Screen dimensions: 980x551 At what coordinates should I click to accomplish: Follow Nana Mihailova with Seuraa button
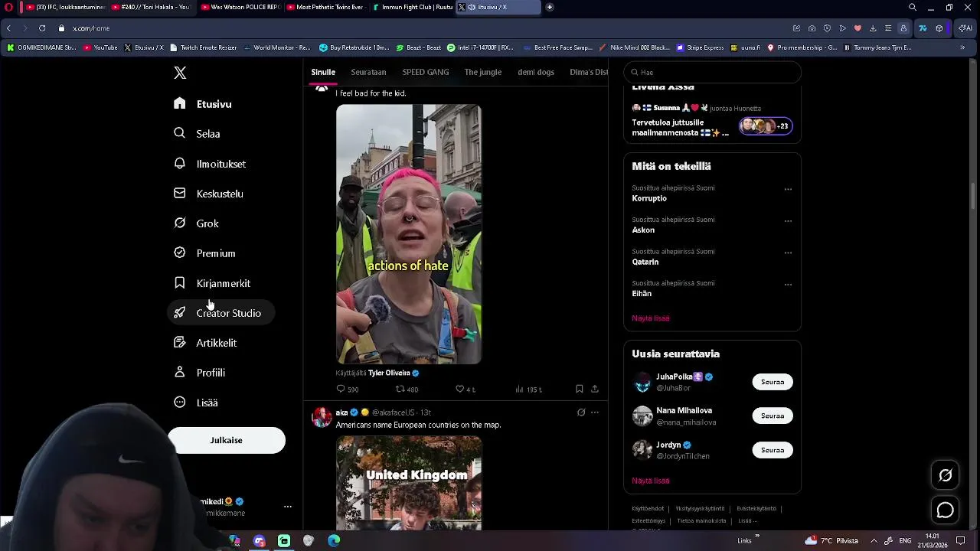773,416
